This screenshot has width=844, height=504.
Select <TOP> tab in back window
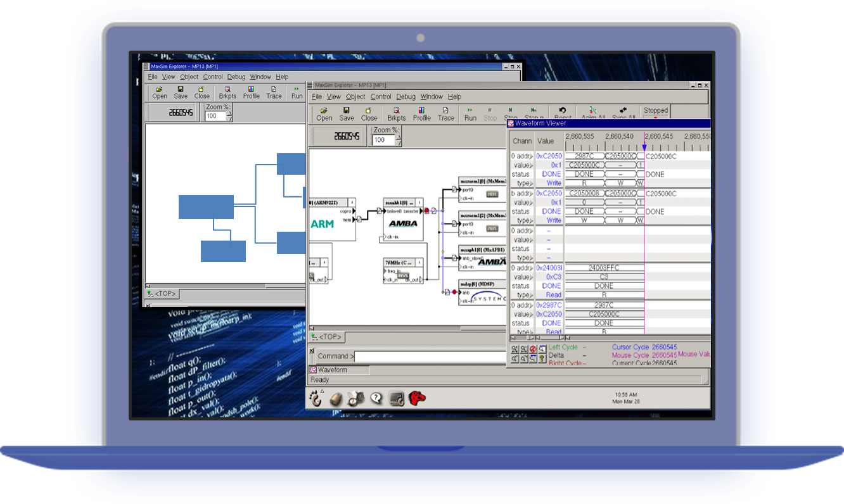coord(162,294)
